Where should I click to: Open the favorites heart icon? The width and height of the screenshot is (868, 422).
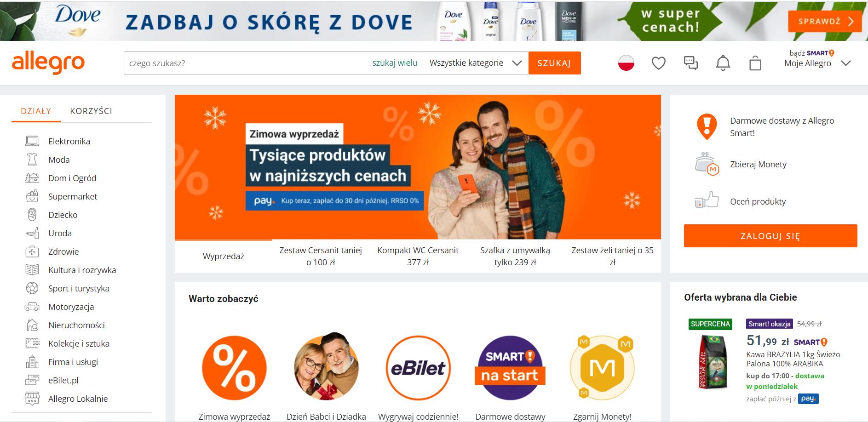coord(658,63)
